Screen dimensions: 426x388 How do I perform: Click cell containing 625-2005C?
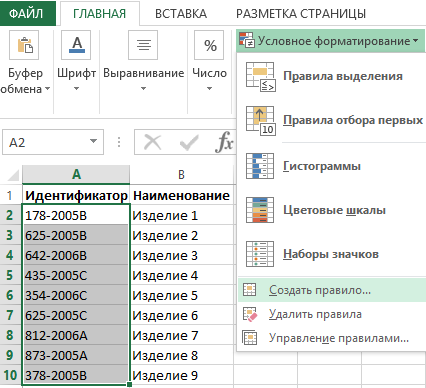[76, 315]
